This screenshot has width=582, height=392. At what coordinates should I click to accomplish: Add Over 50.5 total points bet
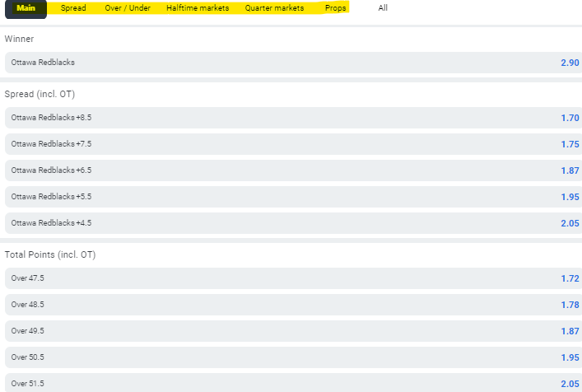(293, 357)
